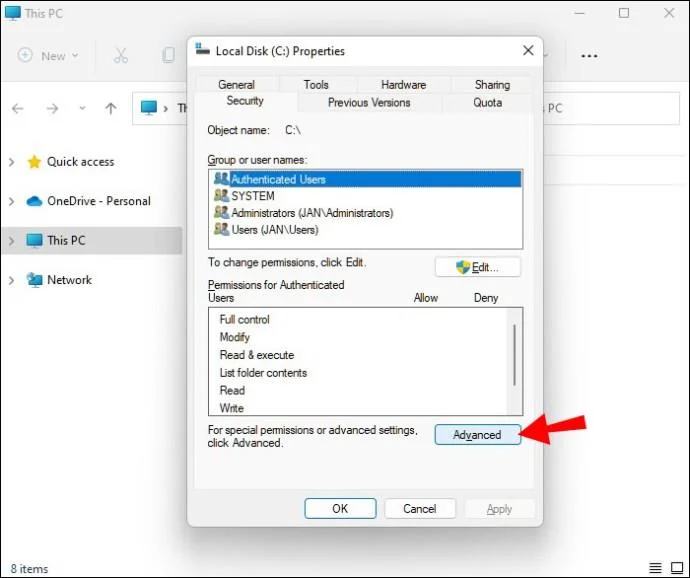Click the Advanced button for special permissions
Viewport: 690px width, 578px height.
[x=477, y=434]
